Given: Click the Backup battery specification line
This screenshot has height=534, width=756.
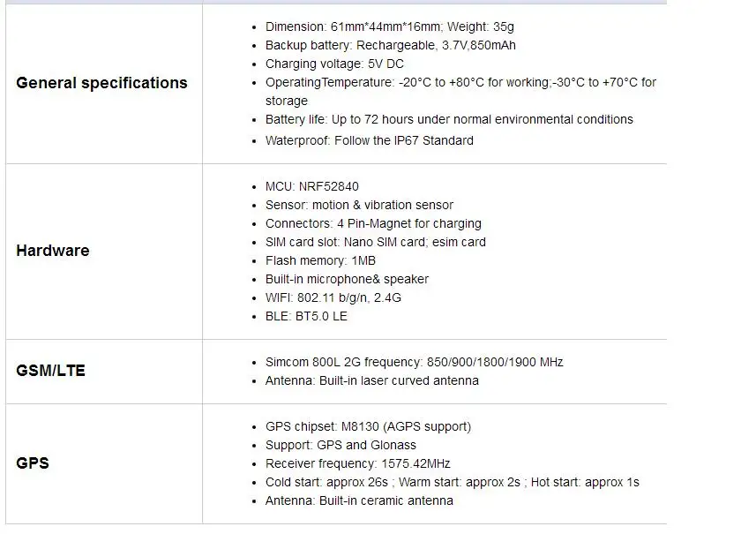Looking at the screenshot, I should coord(391,46).
